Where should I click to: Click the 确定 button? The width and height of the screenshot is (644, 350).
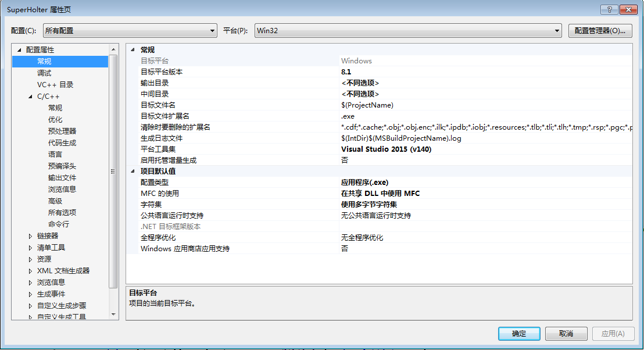point(518,334)
